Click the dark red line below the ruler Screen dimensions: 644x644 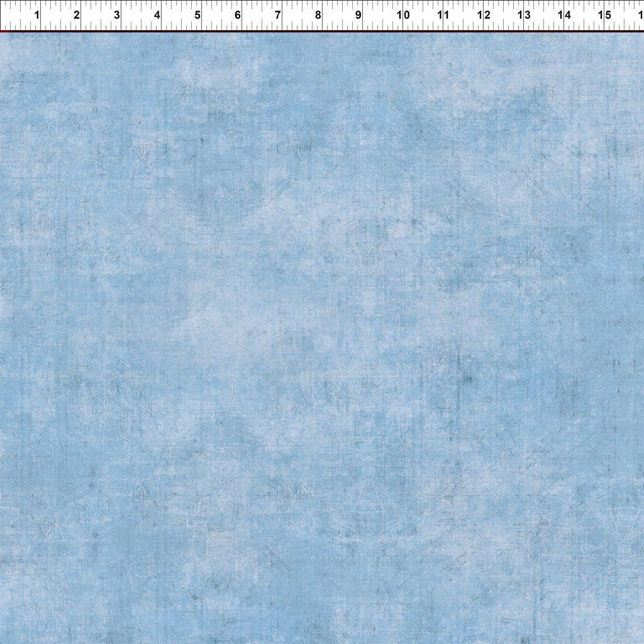point(322,30)
